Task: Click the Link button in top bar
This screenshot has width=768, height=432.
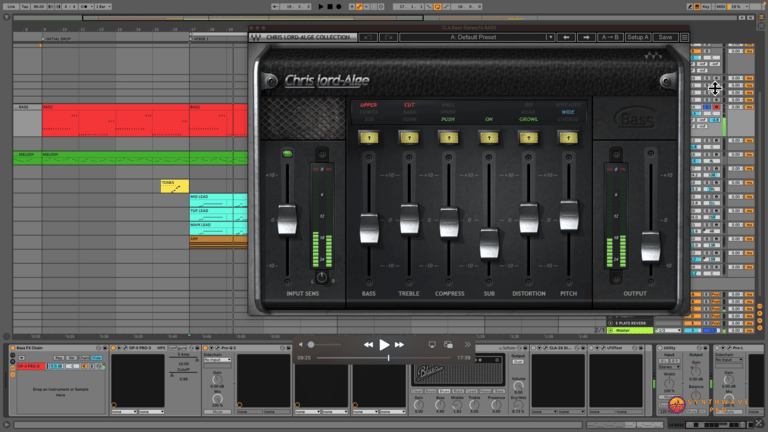Action: (11, 7)
